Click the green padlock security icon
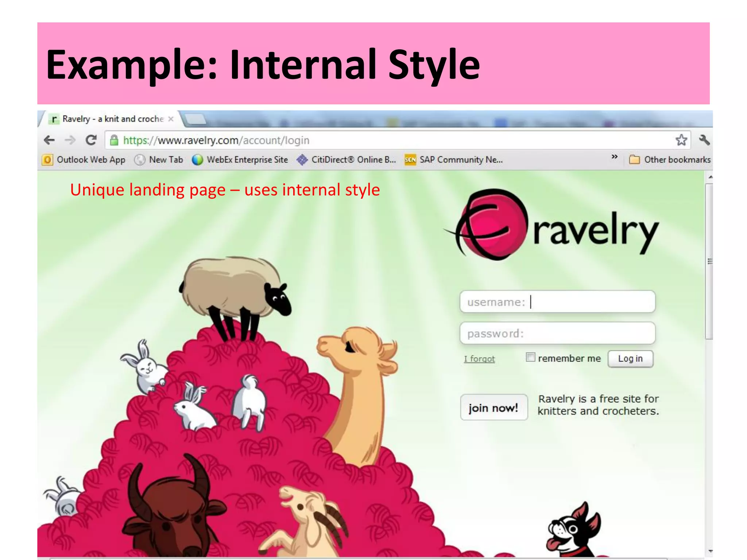 [x=114, y=140]
